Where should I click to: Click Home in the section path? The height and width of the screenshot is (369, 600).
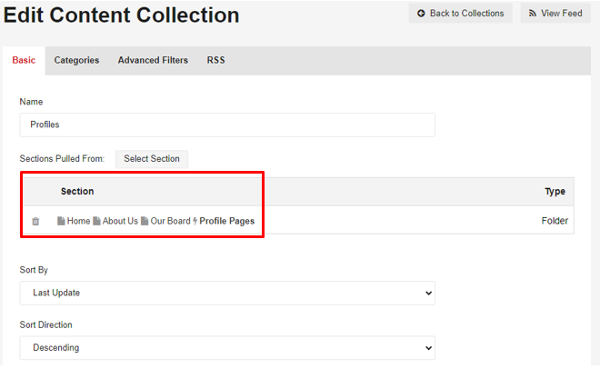click(x=78, y=221)
